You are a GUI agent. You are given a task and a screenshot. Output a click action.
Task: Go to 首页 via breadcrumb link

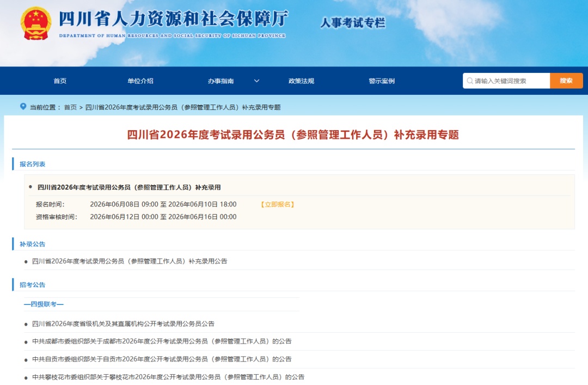[x=70, y=107]
